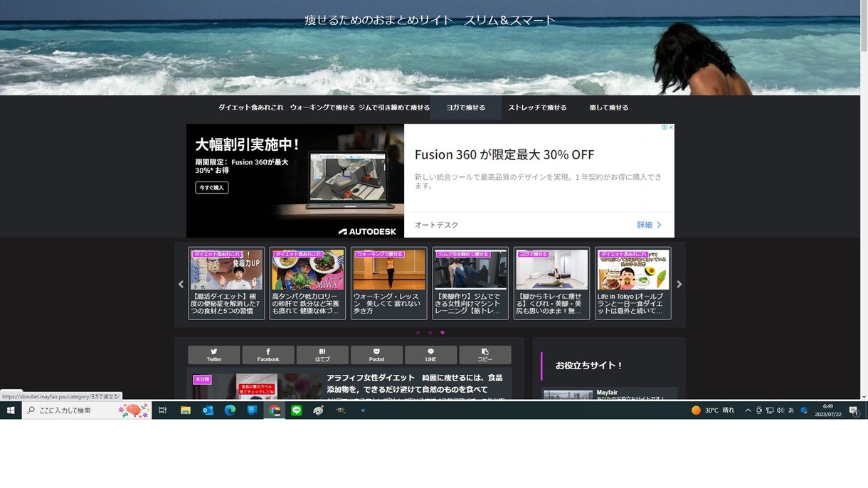Click the Autodesk laptop ad image
The width and height of the screenshot is (868, 488).
(x=295, y=181)
